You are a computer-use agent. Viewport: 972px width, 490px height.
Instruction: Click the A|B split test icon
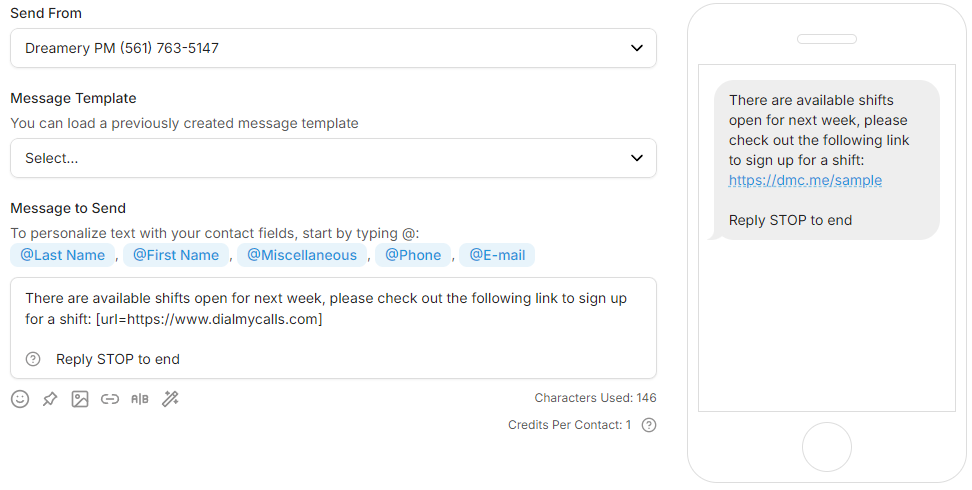[140, 399]
